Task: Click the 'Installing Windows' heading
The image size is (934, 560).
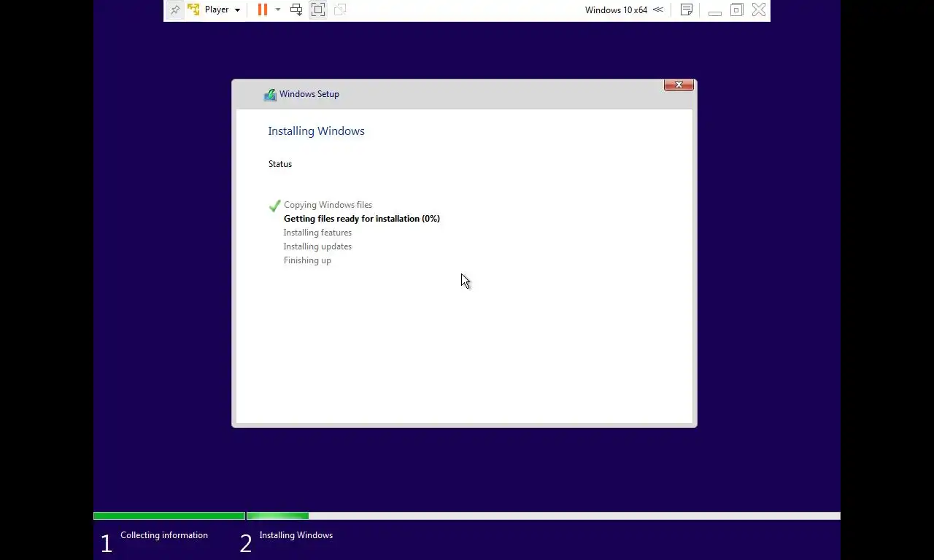Action: [x=316, y=131]
